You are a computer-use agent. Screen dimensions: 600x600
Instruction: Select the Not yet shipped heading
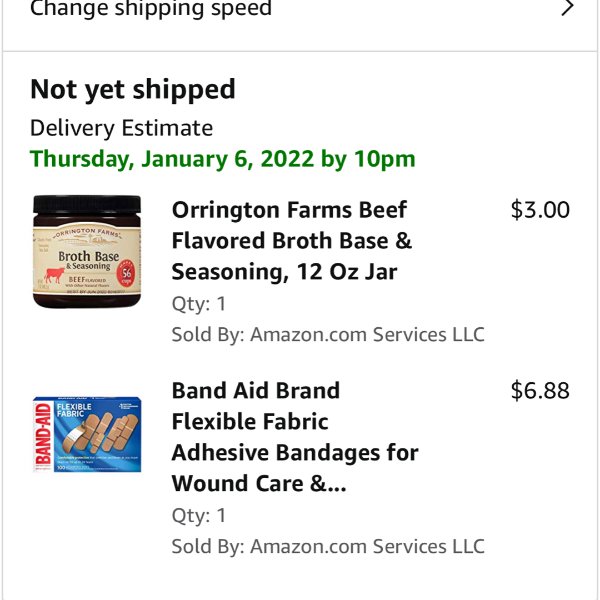[132, 90]
